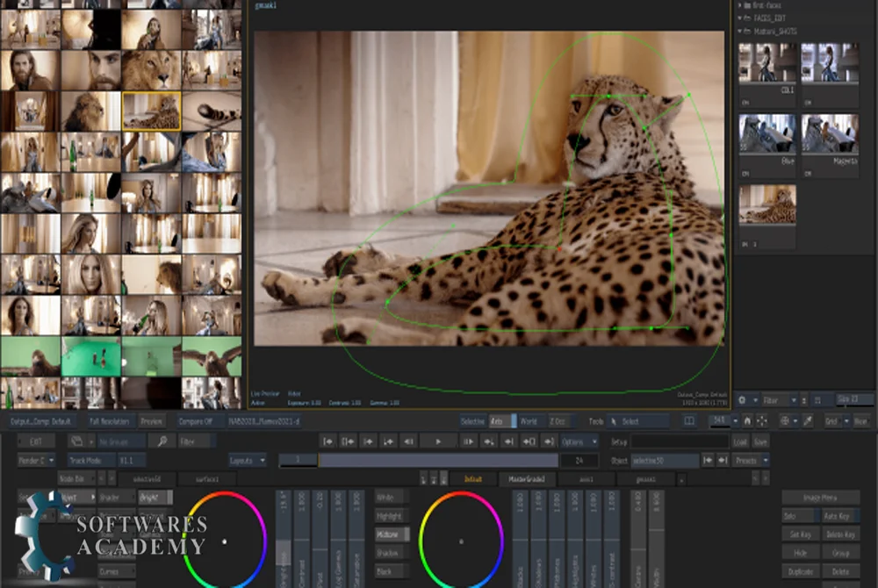Open the Presets dropdown

[x=751, y=461]
